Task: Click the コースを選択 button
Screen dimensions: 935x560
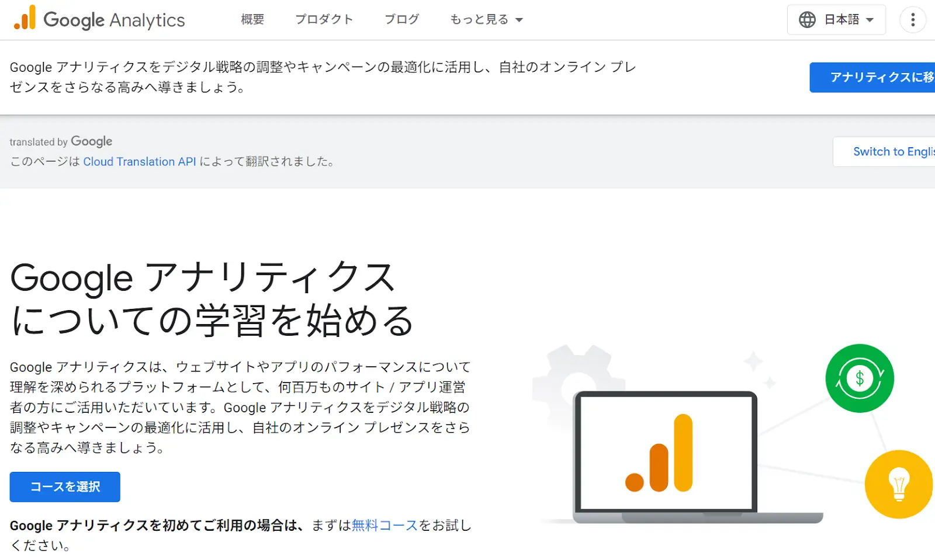Action: (65, 487)
